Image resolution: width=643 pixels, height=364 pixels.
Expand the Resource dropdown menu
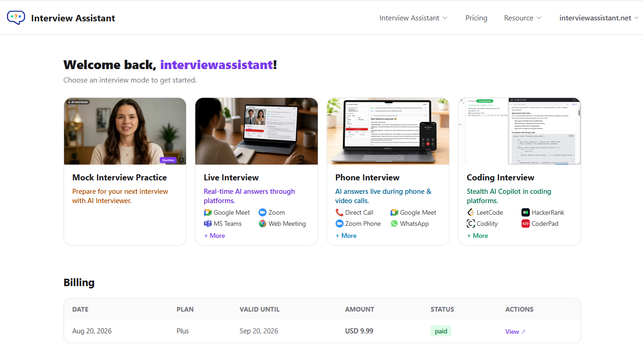pyautogui.click(x=523, y=18)
